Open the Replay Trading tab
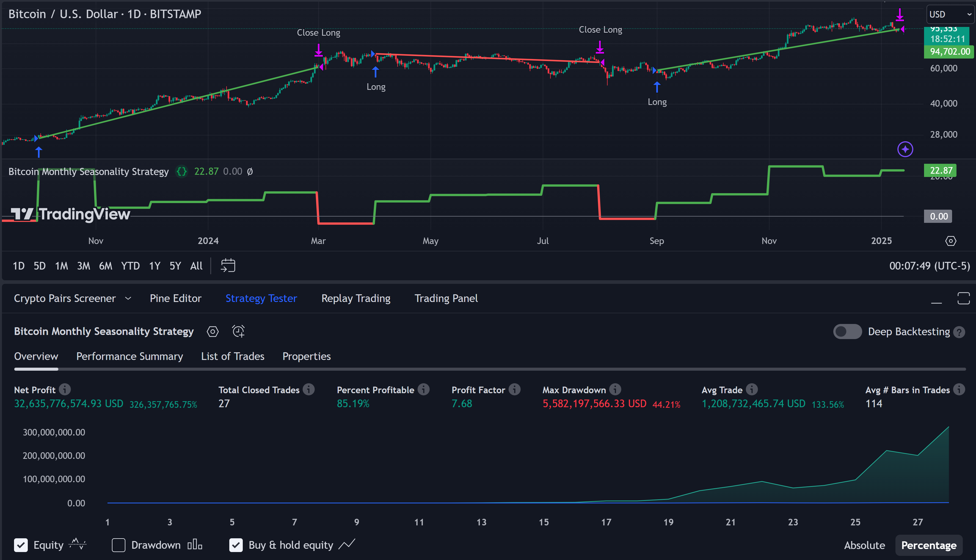The image size is (976, 560). click(x=355, y=298)
